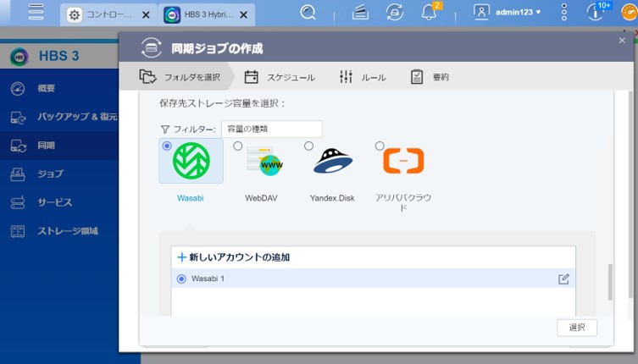Select the Yandex.Disk radio button
The width and height of the screenshot is (638, 364).
pos(308,146)
